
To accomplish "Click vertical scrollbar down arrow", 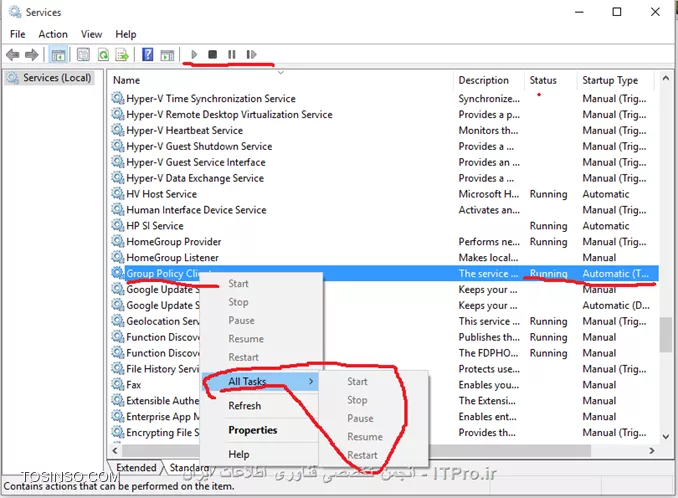I will click(666, 437).
